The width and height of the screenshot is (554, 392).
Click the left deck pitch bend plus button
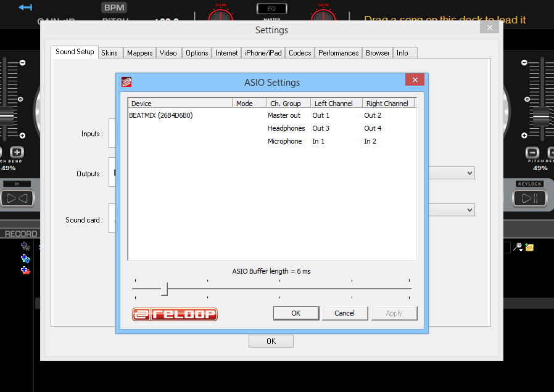[17, 152]
